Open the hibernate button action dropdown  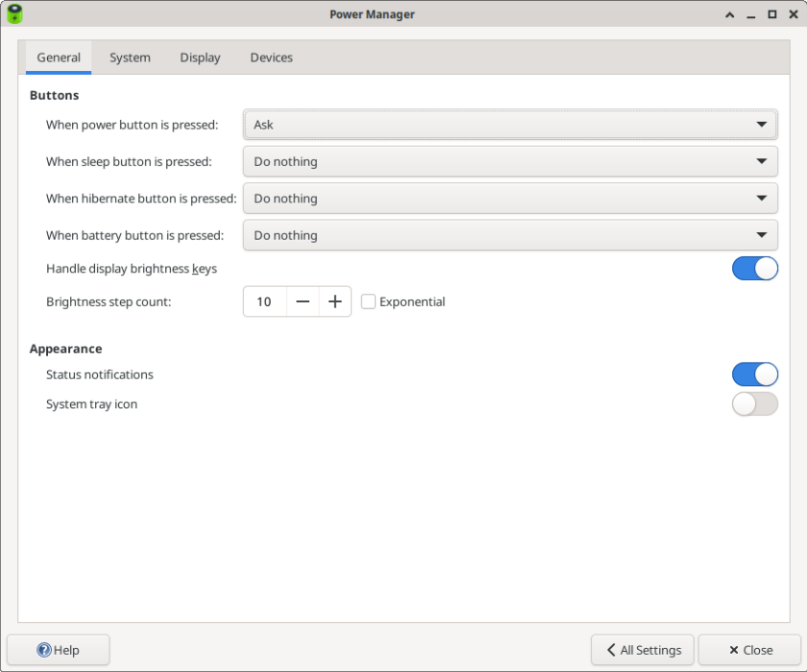click(509, 198)
